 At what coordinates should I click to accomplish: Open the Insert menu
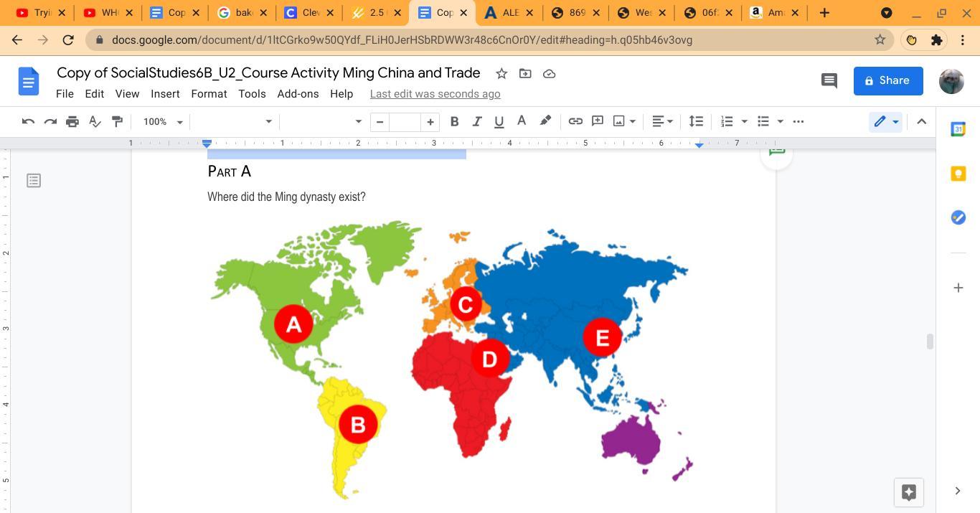[x=165, y=94]
